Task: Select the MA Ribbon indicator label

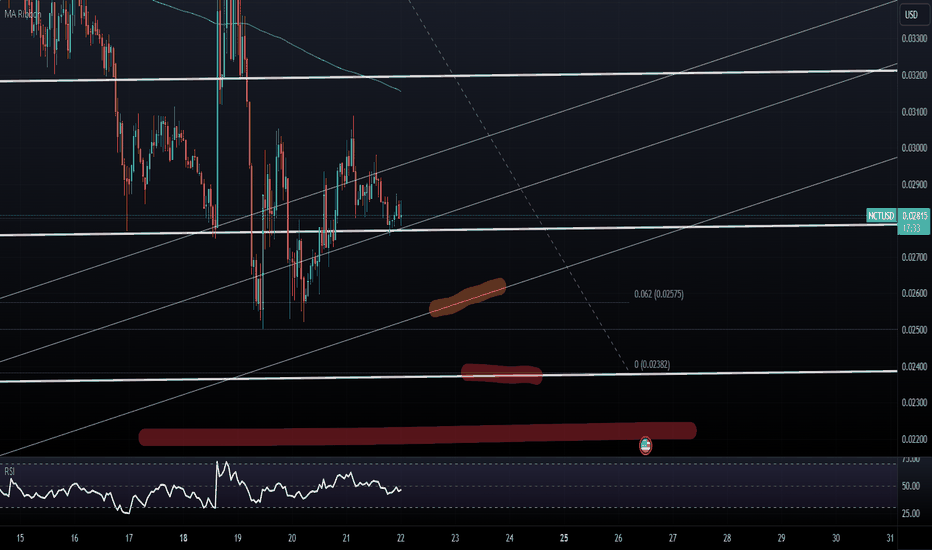Action: [22, 14]
